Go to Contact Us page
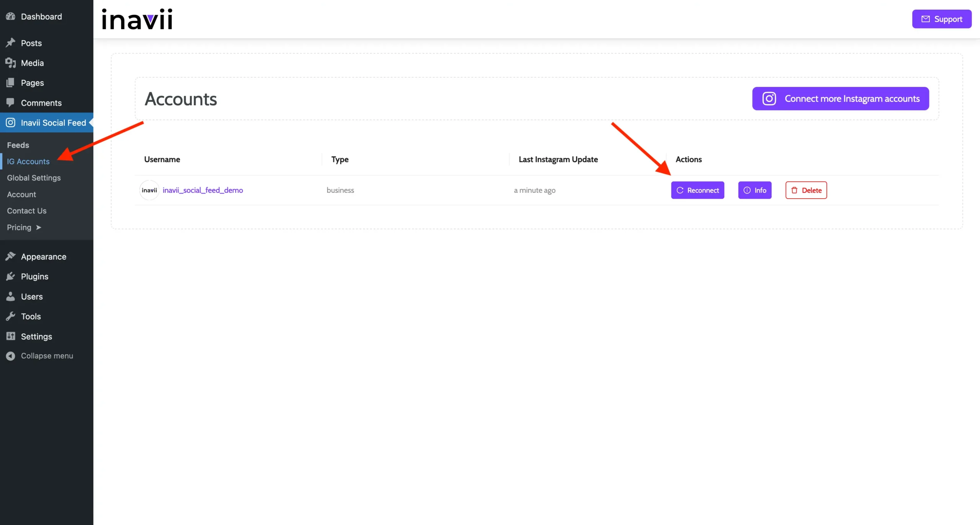The height and width of the screenshot is (525, 980). point(26,211)
